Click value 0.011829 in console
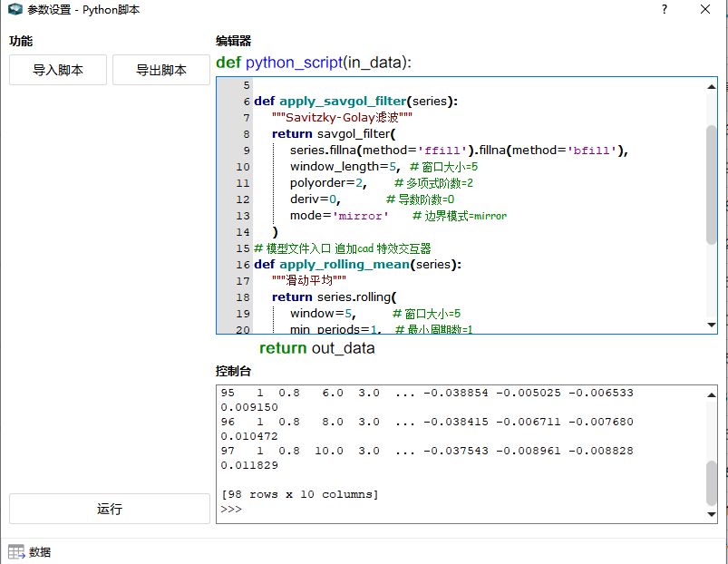The height and width of the screenshot is (564, 728). pos(249,465)
